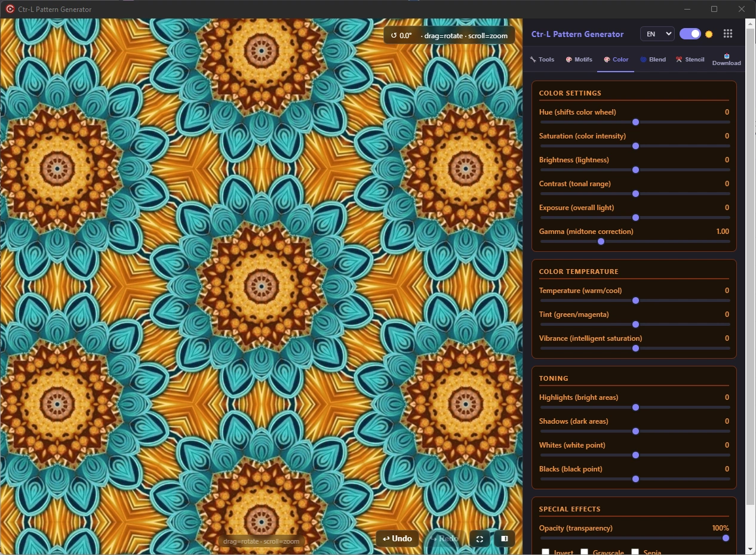This screenshot has width=756, height=555.
Task: Click the 'drag=rotate · scroll=zoom' top hint
Action: [464, 36]
